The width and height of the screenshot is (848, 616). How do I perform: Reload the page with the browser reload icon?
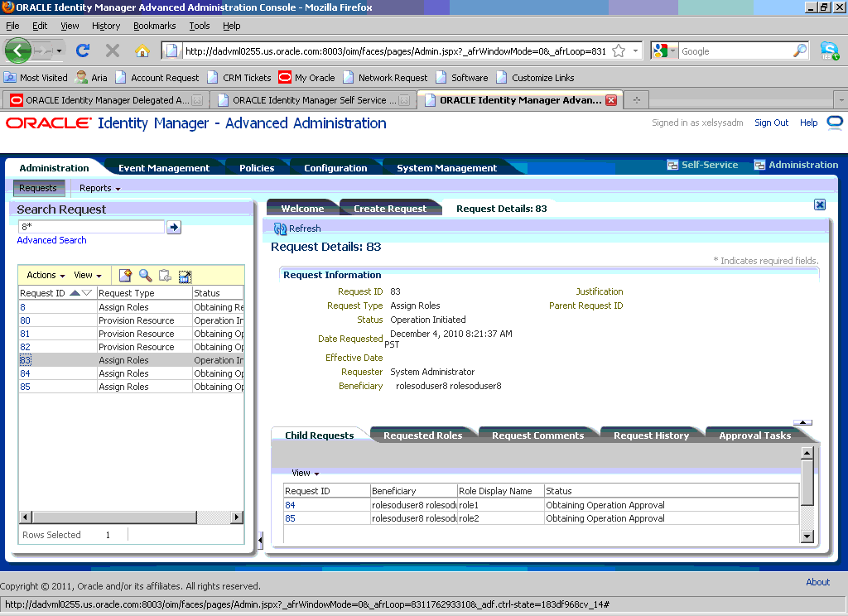click(x=82, y=51)
